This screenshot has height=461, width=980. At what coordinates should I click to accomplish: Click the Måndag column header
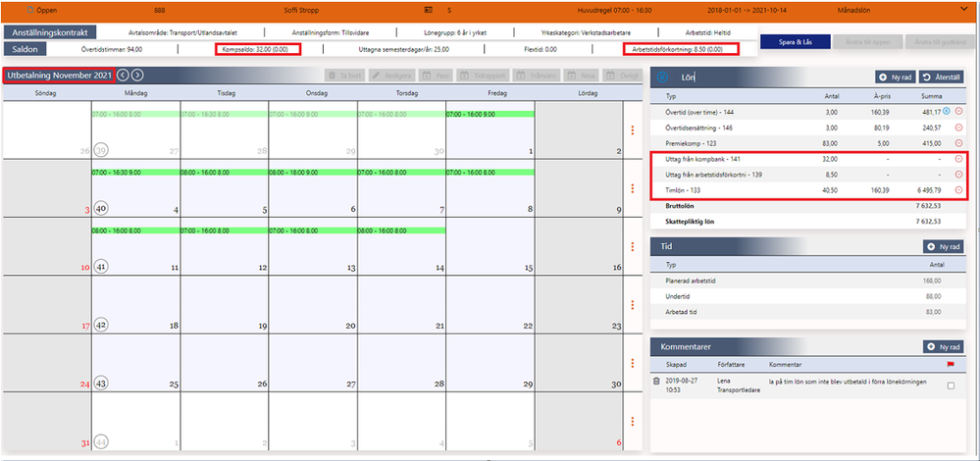coord(135,93)
